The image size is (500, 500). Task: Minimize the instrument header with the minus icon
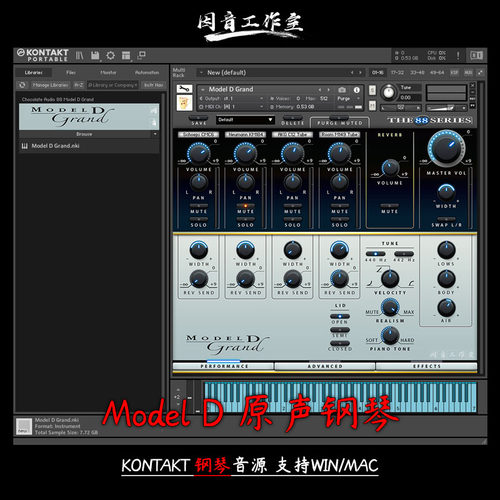tap(472, 92)
